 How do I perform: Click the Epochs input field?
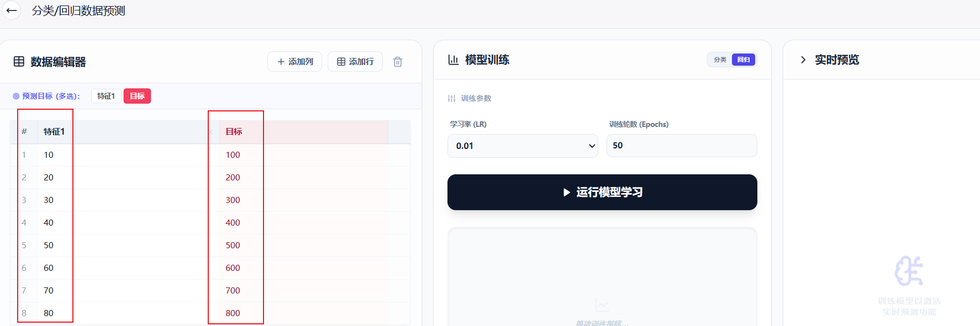[681, 146]
